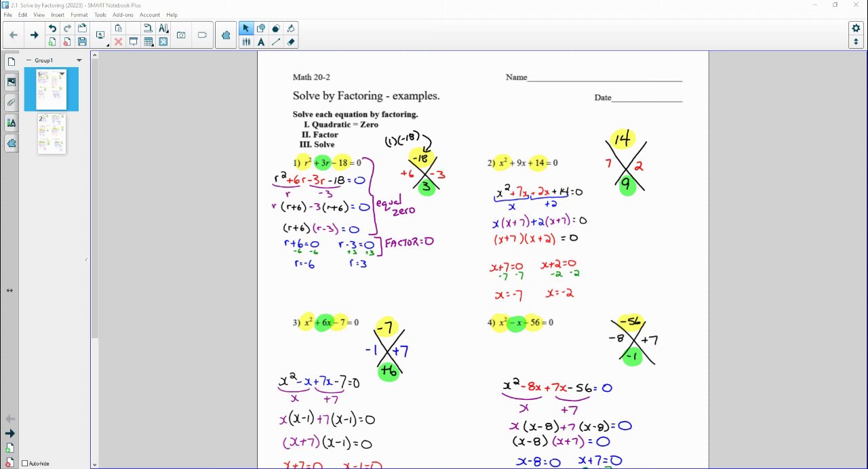Paste from clipboard in toolbar
The width and height of the screenshot is (868, 469).
(x=118, y=28)
